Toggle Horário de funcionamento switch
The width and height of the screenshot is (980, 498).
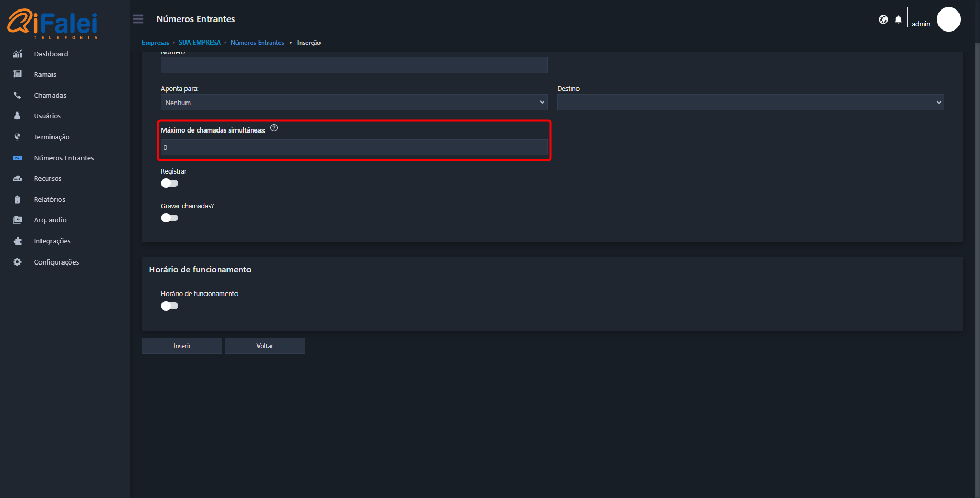click(169, 306)
